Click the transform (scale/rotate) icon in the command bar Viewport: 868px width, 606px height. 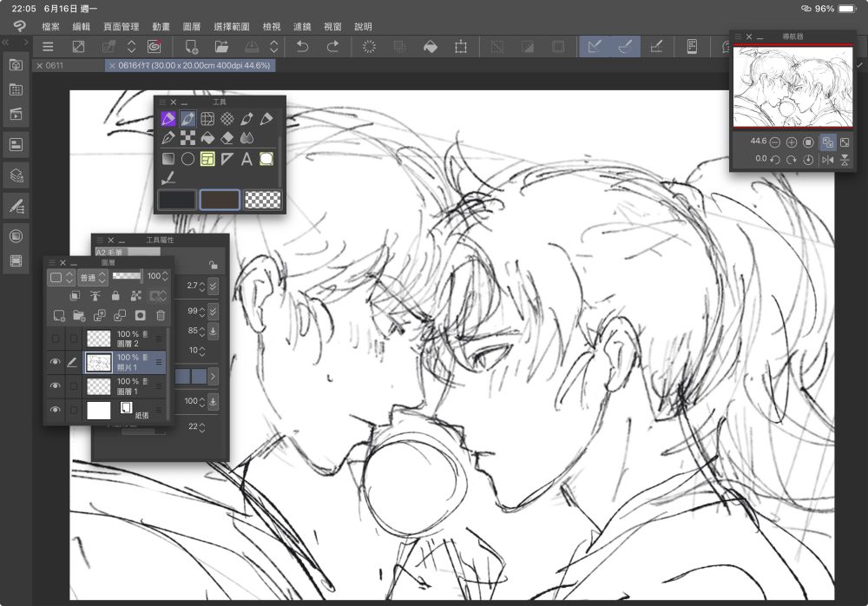(461, 47)
